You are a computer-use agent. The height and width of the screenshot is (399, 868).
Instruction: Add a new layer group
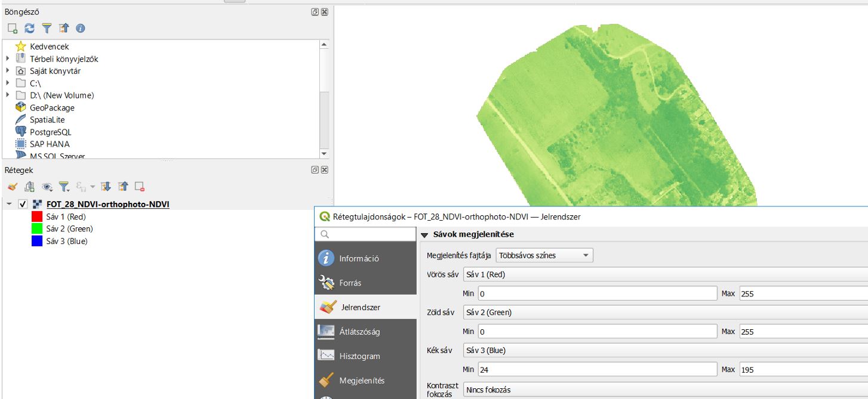tap(28, 187)
